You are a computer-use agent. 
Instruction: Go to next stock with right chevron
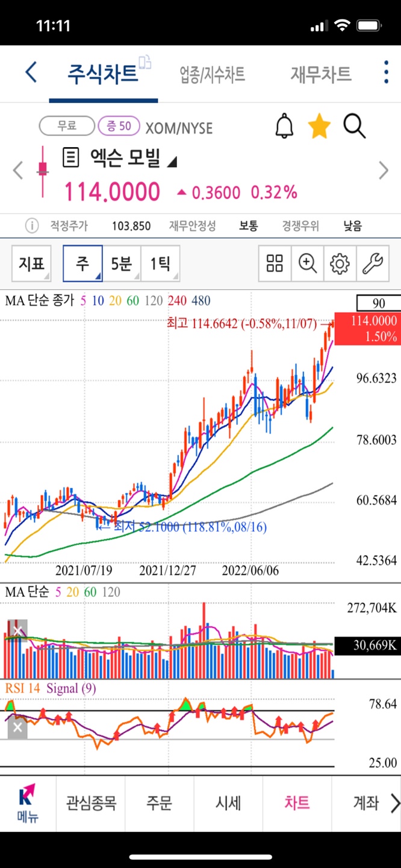click(x=384, y=171)
